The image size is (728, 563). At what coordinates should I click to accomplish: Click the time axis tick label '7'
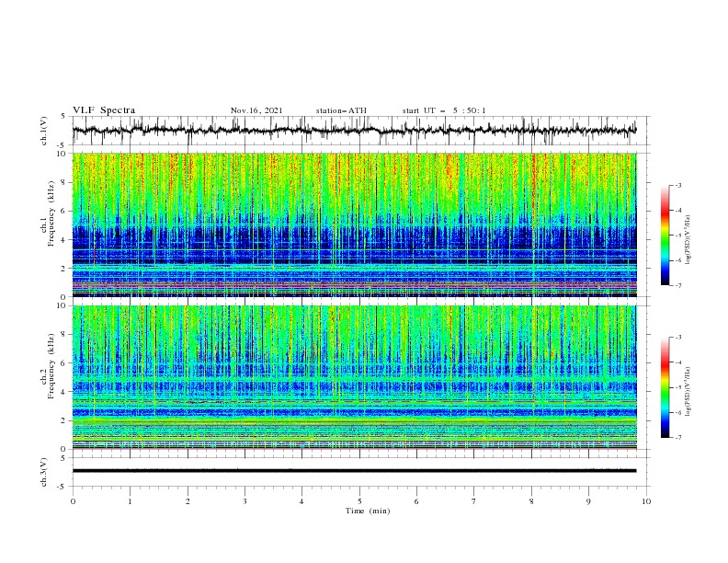(473, 501)
